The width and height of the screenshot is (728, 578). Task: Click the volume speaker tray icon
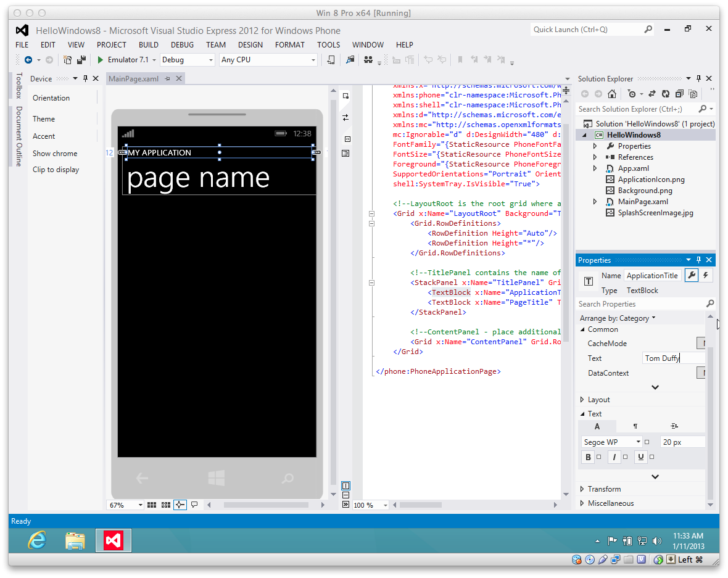click(x=657, y=541)
